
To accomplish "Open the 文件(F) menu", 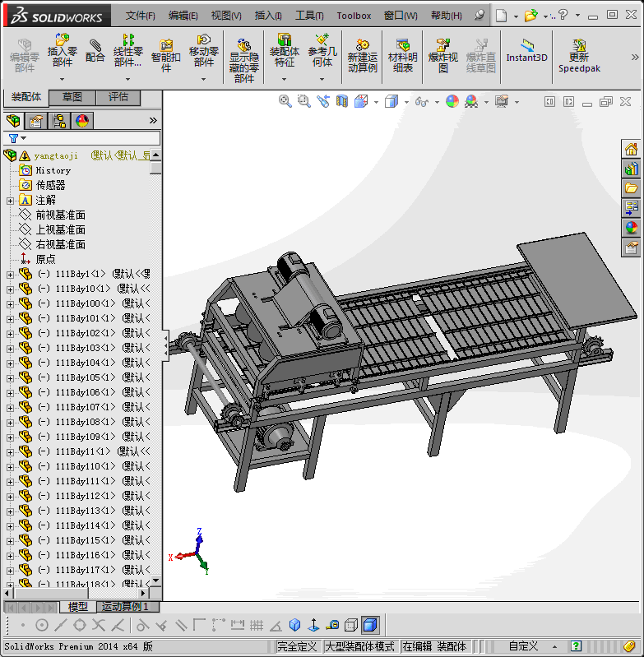I will (141, 16).
